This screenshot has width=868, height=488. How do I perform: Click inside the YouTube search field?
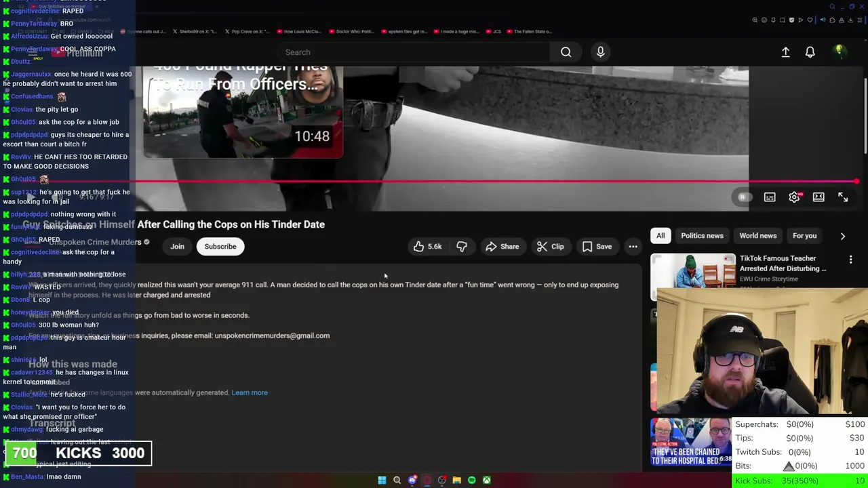[x=414, y=52]
